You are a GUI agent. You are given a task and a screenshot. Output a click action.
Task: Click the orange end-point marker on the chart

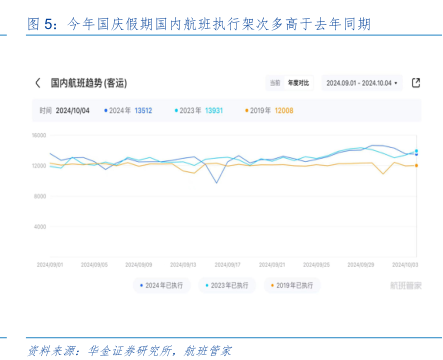click(416, 165)
